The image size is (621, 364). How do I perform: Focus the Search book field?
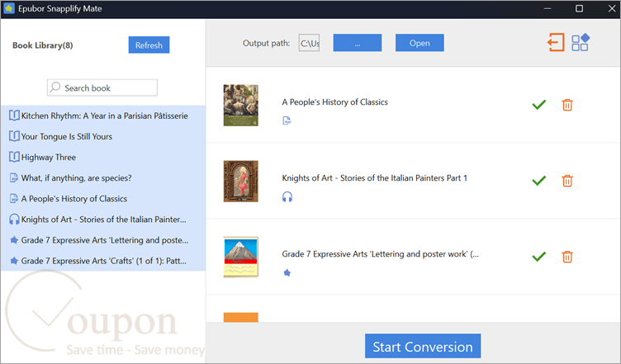click(102, 87)
